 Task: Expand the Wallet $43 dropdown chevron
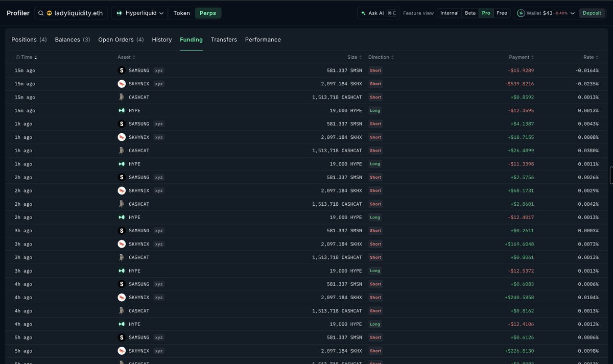573,13
